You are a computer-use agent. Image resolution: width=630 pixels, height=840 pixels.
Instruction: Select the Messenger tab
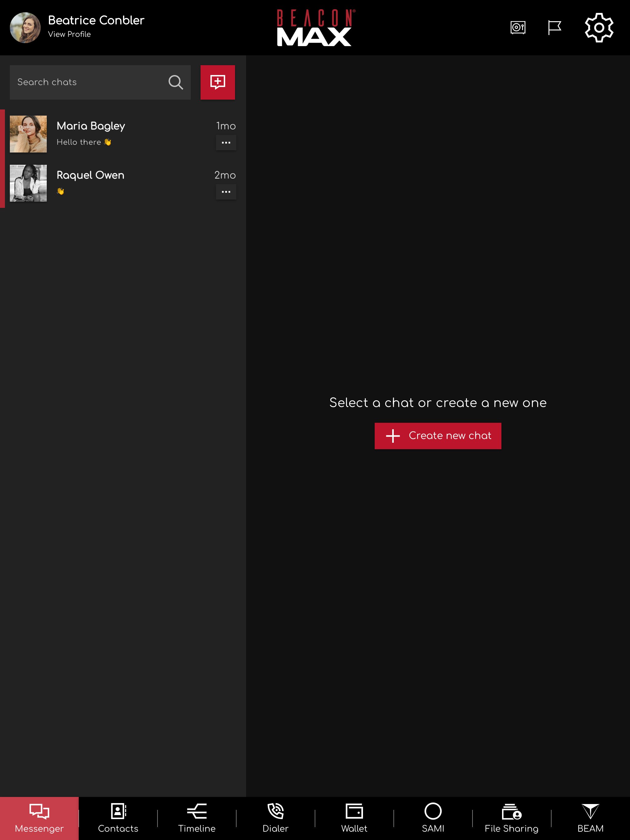pyautogui.click(x=39, y=818)
